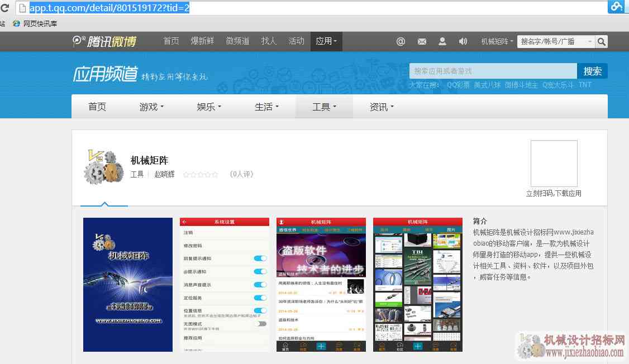Open 爆新鲜 in top navigation
629x364 pixels.
[202, 41]
